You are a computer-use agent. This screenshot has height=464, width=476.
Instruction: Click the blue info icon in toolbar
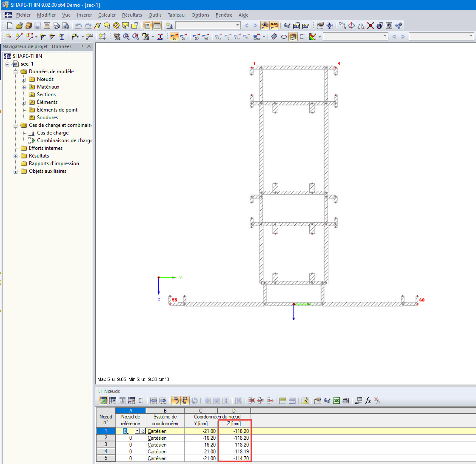pos(380,26)
